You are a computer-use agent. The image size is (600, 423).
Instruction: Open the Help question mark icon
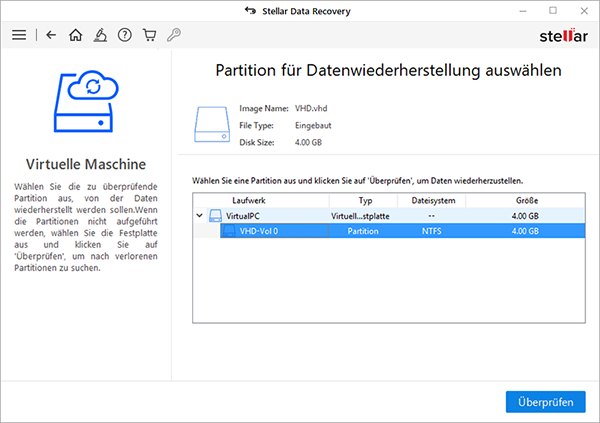125,34
